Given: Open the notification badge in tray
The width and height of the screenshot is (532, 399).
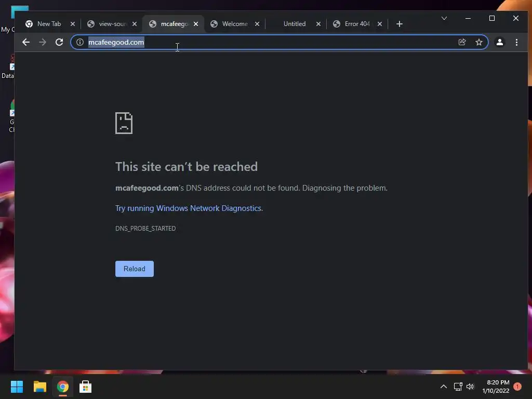Looking at the screenshot, I should [x=517, y=387].
